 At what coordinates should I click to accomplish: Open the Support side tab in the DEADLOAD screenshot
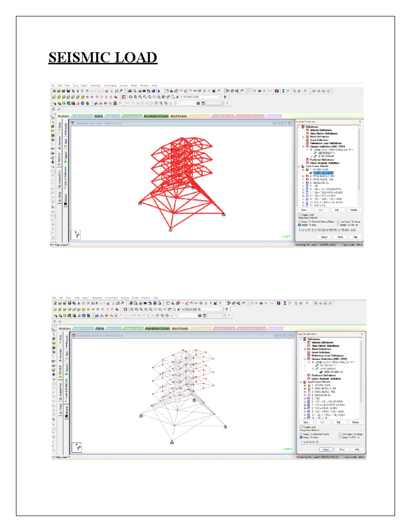coord(67,369)
